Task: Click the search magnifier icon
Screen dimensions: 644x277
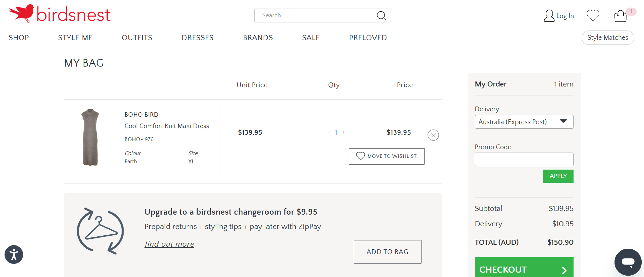Action: point(381,15)
